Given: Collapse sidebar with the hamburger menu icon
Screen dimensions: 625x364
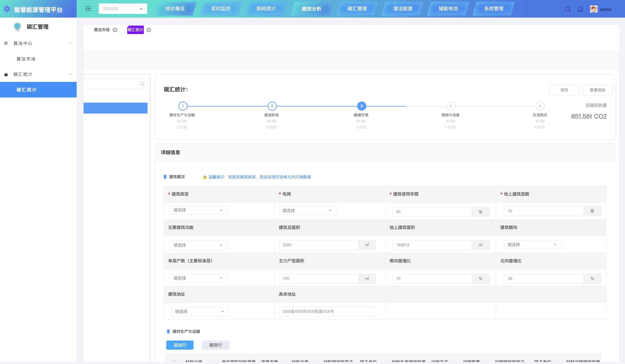Looking at the screenshot, I should click(88, 9).
